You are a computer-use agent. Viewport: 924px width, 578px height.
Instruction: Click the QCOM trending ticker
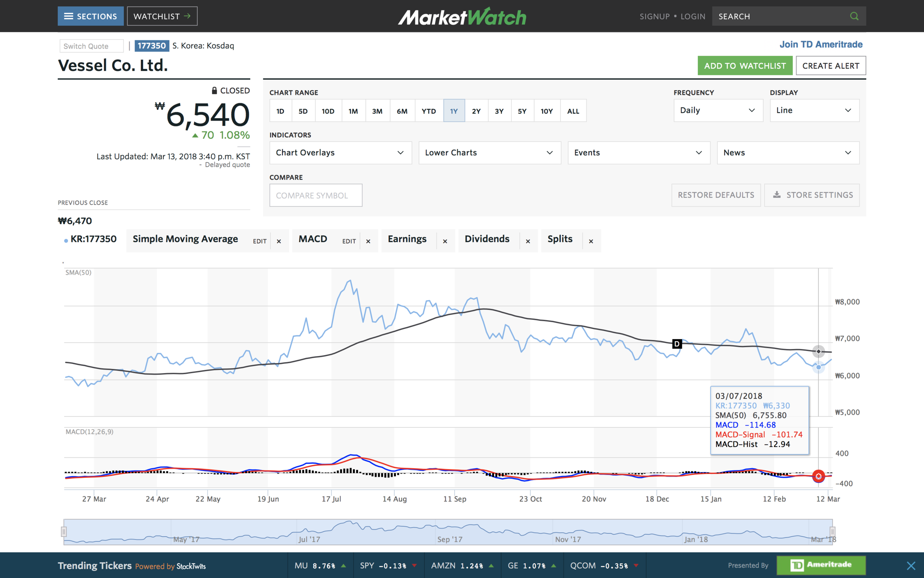pyautogui.click(x=604, y=565)
